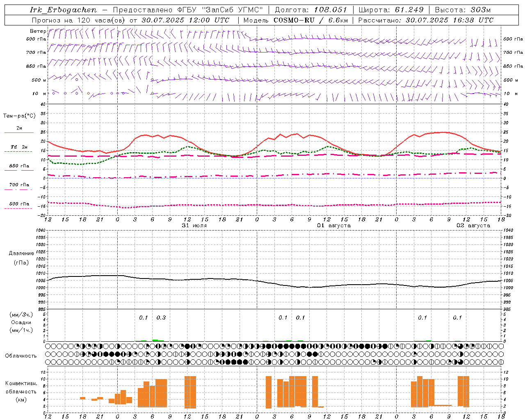The height and width of the screenshot is (420, 525).
Task: Click '850 гПа' in the temperature legend
Action: pyautogui.click(x=19, y=166)
